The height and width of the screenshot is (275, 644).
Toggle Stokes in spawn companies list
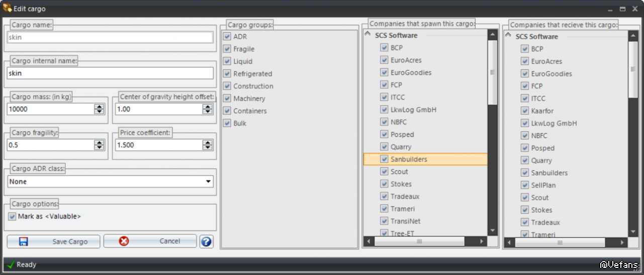tap(384, 184)
